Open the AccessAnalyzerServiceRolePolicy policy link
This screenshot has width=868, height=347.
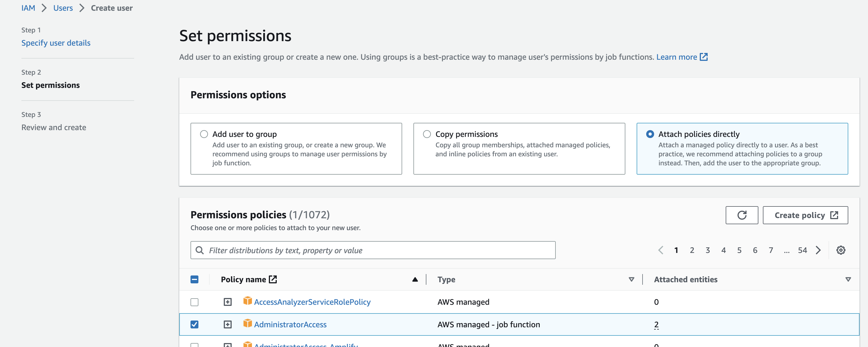(x=312, y=302)
